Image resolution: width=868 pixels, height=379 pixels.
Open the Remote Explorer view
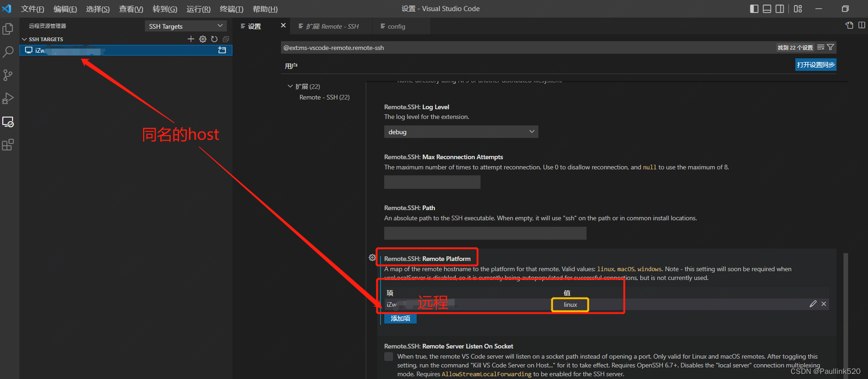click(x=8, y=122)
